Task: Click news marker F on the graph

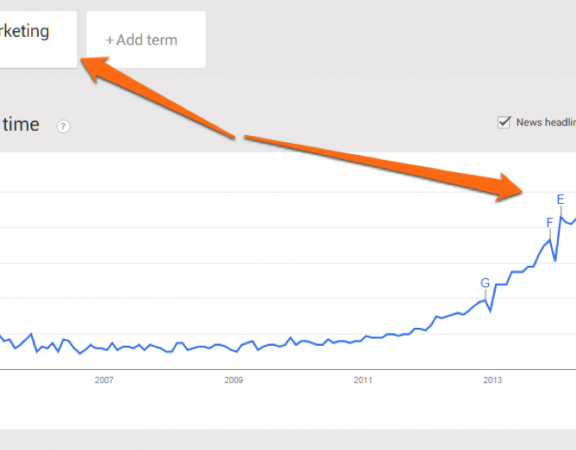Action: point(550,223)
